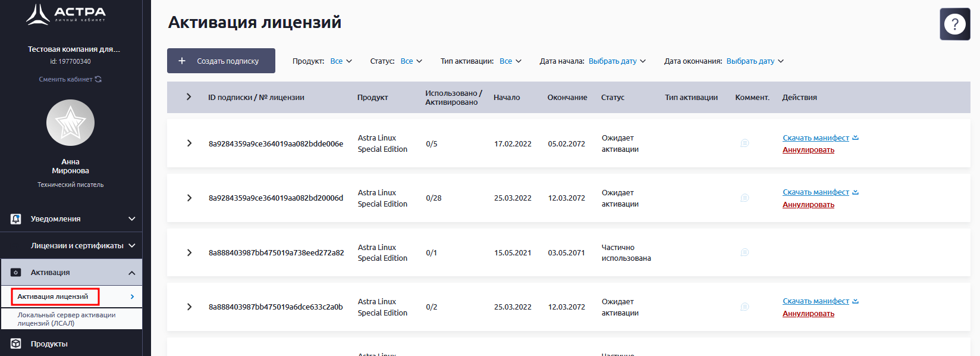980x356 pixels.
Task: Click the Products box icon in sidebar
Action: (x=16, y=343)
